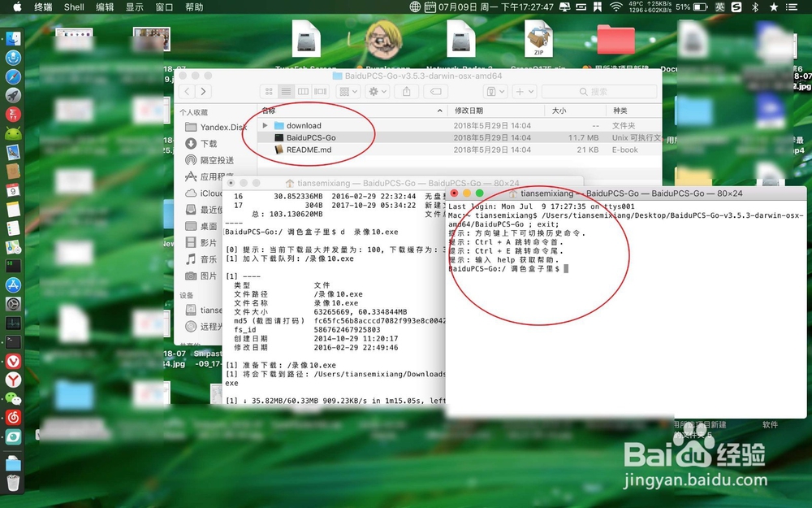Open the 窗口 menu

coord(164,7)
